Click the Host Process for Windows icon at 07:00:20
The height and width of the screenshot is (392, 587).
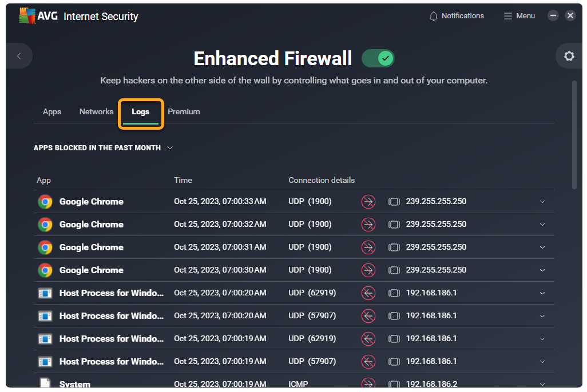click(45, 293)
